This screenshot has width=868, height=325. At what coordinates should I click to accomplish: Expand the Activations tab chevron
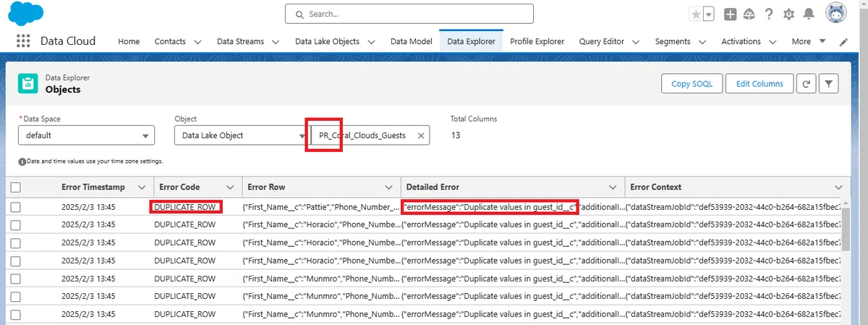(x=773, y=42)
